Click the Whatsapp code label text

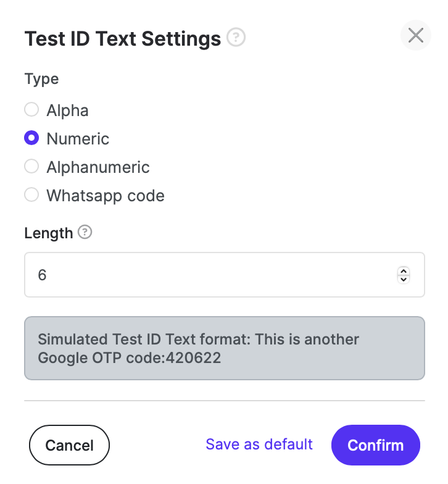coord(106,196)
